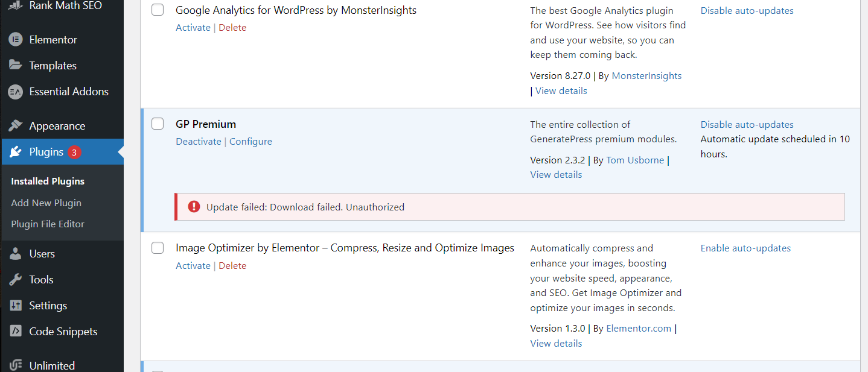Click the Unlimited sidebar icon
Viewport: 868px width, 372px height.
[x=15, y=365]
